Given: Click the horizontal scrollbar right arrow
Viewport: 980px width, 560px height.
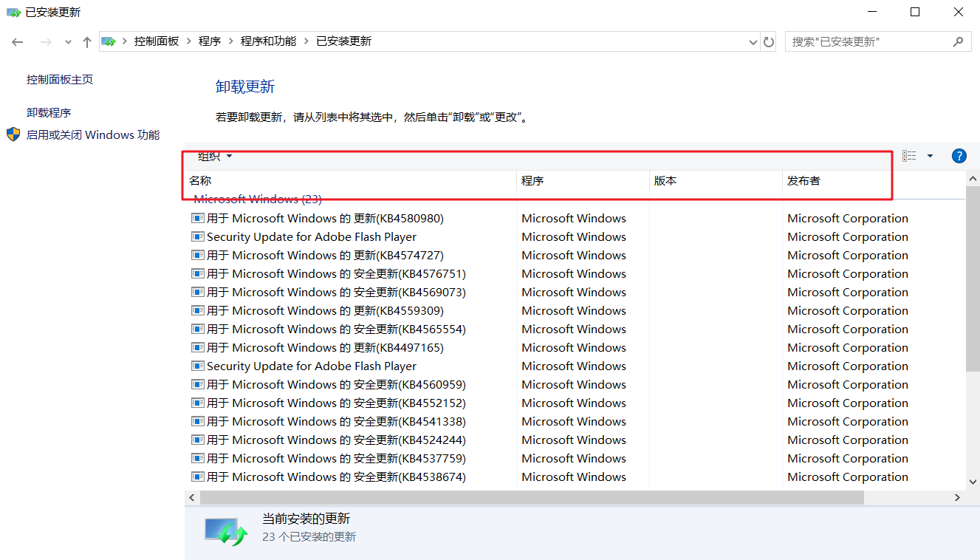Looking at the screenshot, I should point(957,498).
